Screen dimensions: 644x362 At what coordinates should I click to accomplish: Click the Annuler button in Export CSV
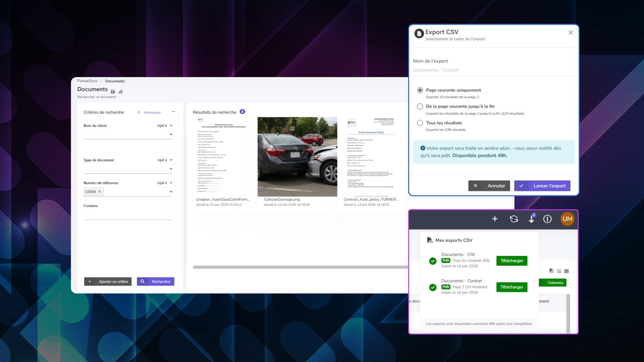(489, 186)
